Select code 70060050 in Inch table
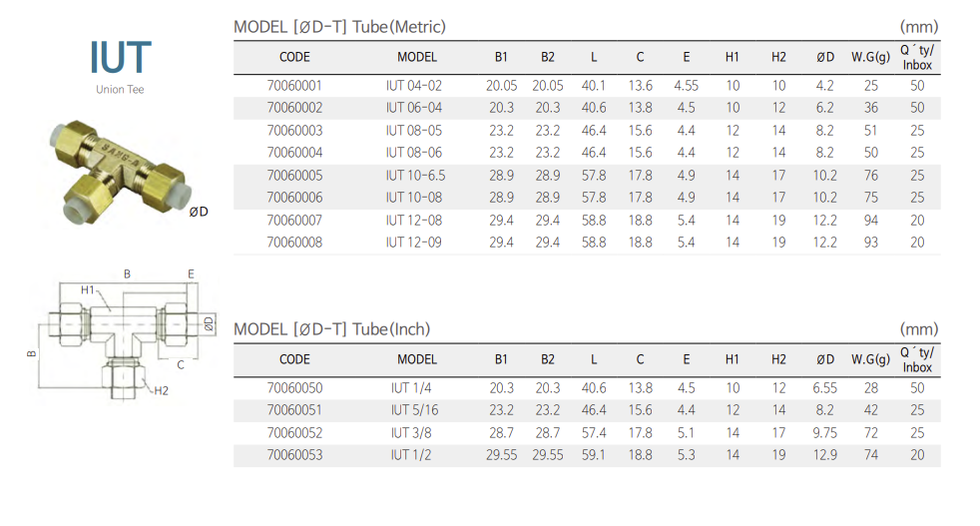This screenshot has height=526, width=980. pos(294,388)
